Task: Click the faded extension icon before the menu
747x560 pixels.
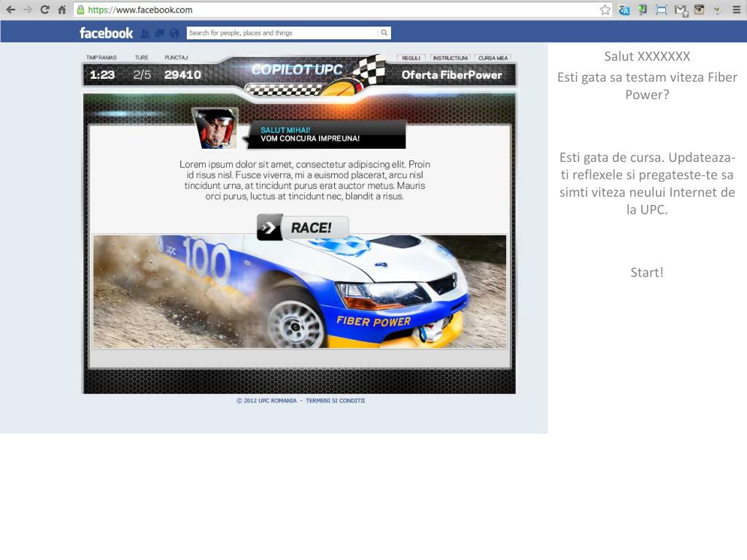Action: click(717, 10)
